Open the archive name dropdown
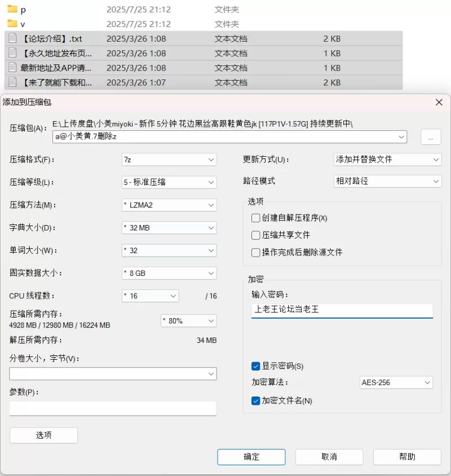The width and height of the screenshot is (451, 476). [x=401, y=137]
